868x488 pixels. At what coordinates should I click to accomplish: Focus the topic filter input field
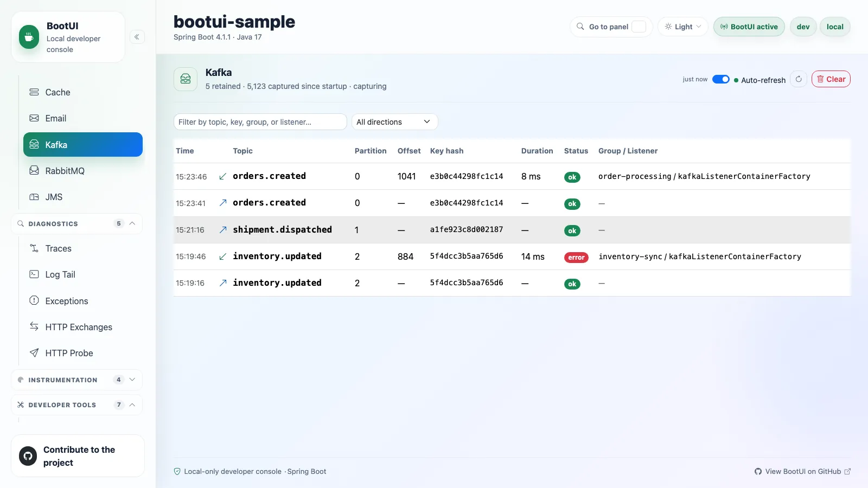pos(260,122)
